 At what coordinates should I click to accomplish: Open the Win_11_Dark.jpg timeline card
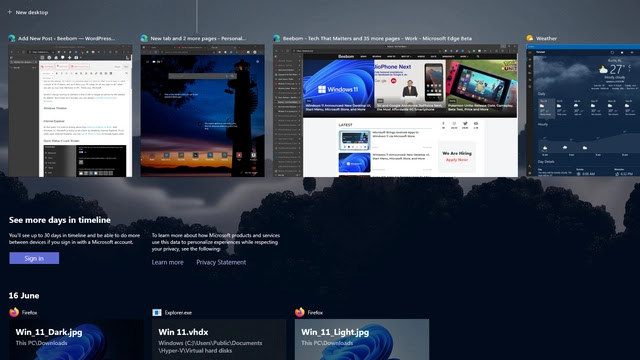[x=76, y=340]
